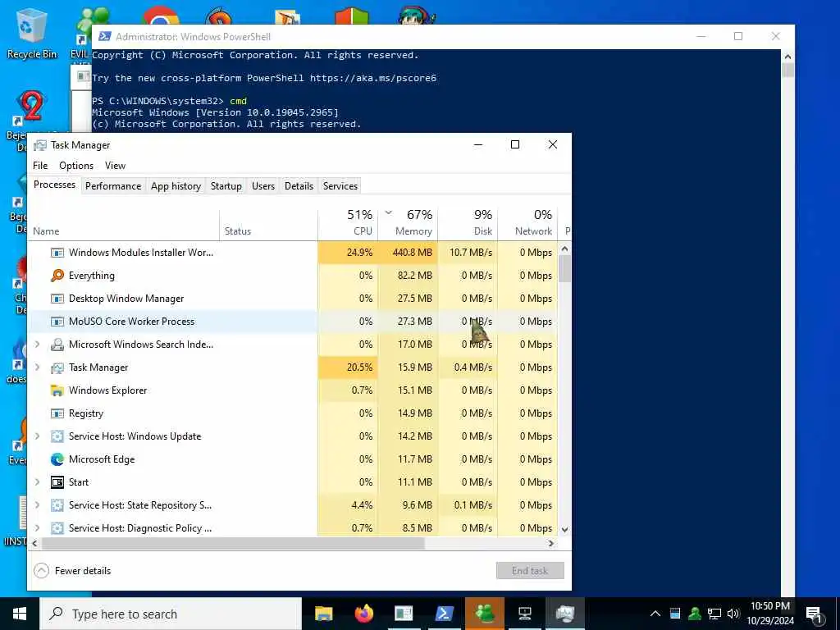Switch to the Details tab
This screenshot has height=630, width=840.
[x=299, y=186]
